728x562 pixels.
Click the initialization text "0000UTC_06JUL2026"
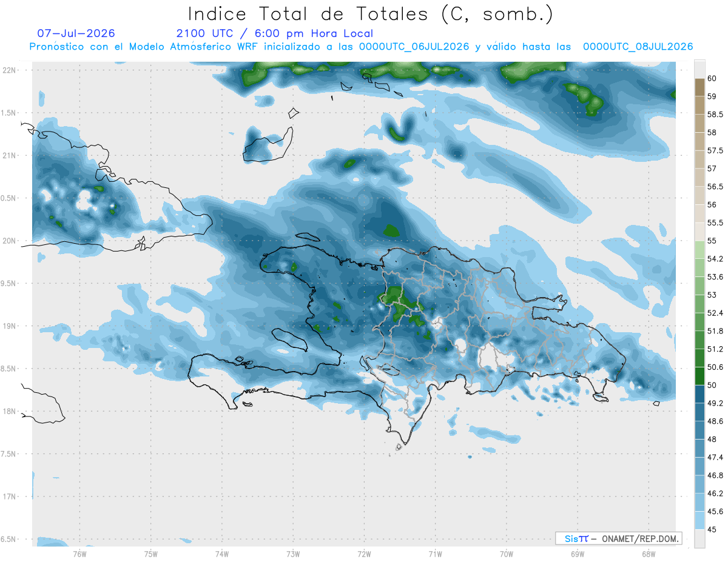click(x=414, y=47)
